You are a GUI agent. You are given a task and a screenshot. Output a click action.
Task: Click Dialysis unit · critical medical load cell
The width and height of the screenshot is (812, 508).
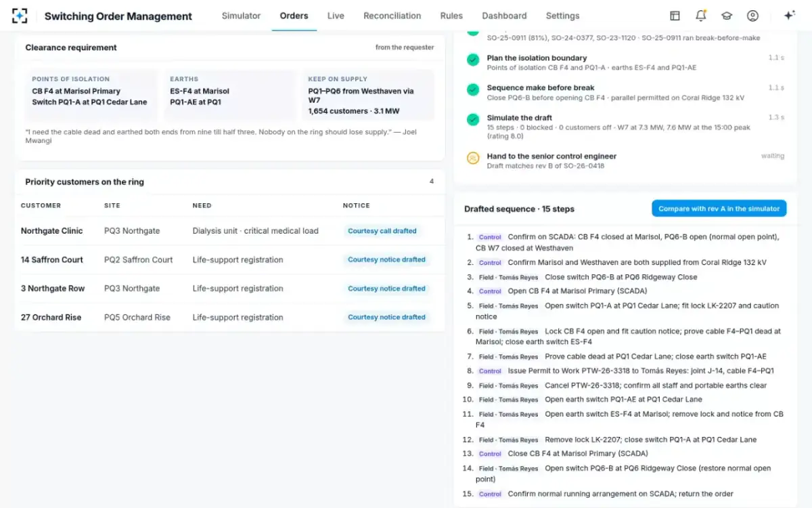click(256, 231)
